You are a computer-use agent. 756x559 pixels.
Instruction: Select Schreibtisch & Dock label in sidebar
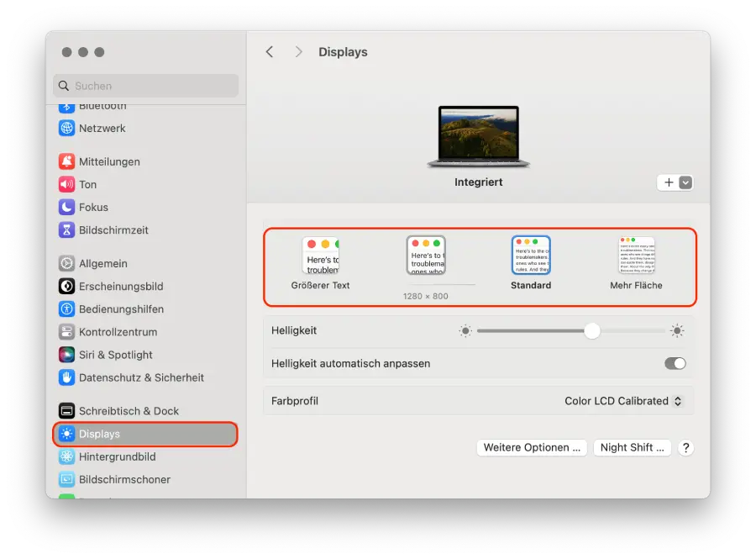point(129,411)
